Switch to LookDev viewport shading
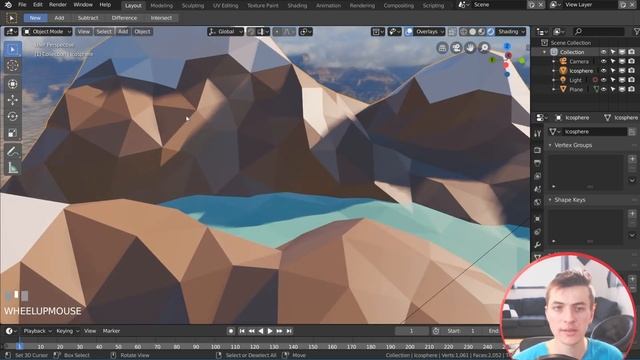The image size is (640, 360). (x=482, y=31)
